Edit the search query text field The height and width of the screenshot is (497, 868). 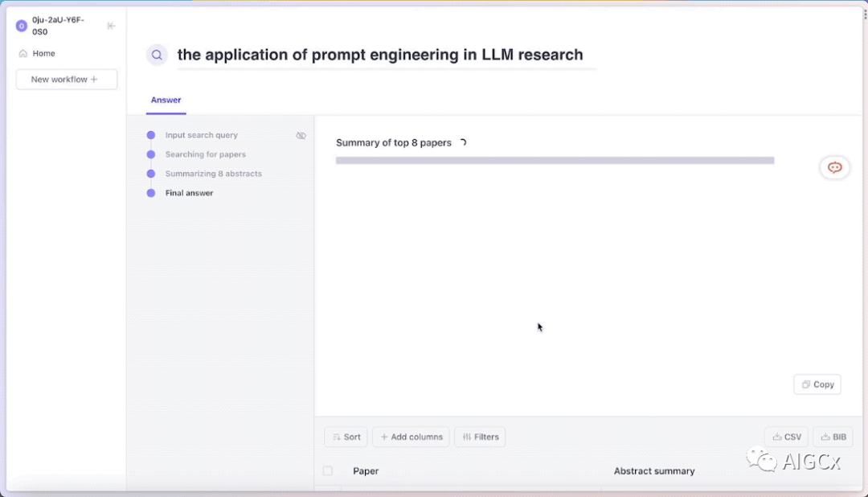(386, 55)
